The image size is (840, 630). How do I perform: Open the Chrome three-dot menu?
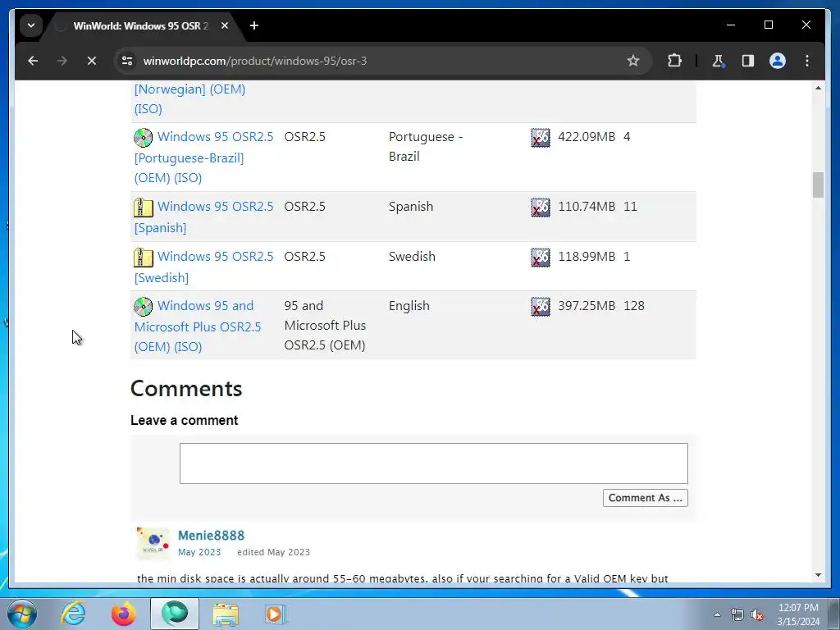(x=807, y=61)
